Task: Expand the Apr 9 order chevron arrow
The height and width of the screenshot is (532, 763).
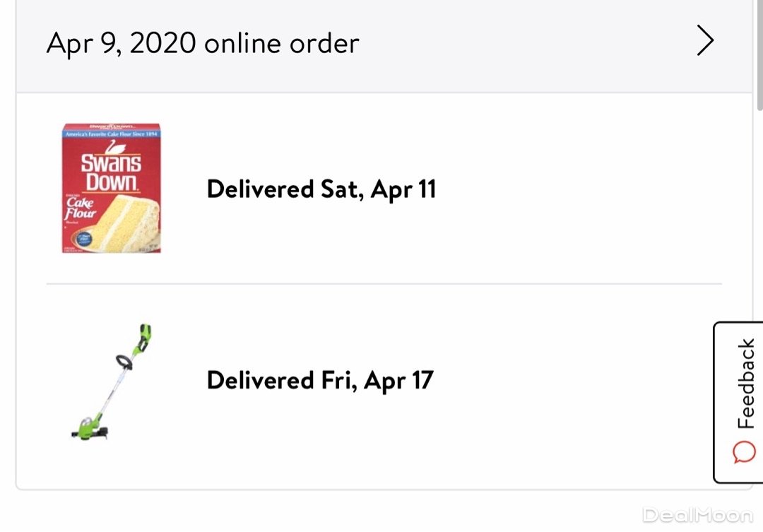Action: (x=705, y=42)
